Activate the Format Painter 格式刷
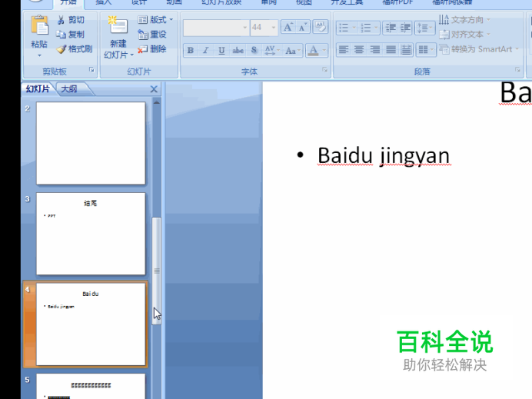Viewport: 532px width, 399px height. (75, 49)
